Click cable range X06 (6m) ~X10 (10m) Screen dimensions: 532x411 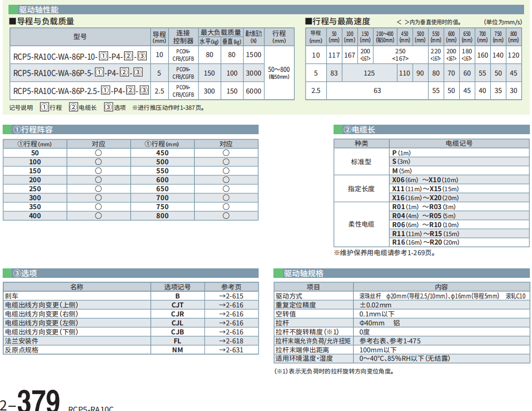425,180
